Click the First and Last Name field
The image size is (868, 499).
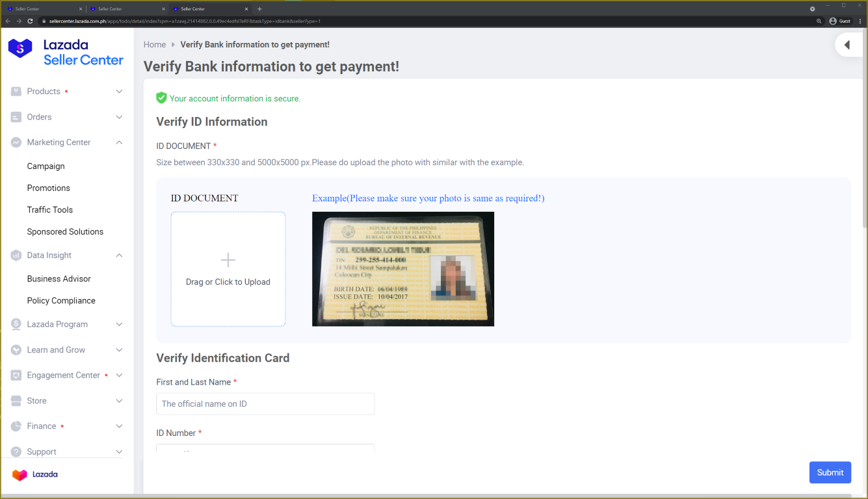(265, 403)
